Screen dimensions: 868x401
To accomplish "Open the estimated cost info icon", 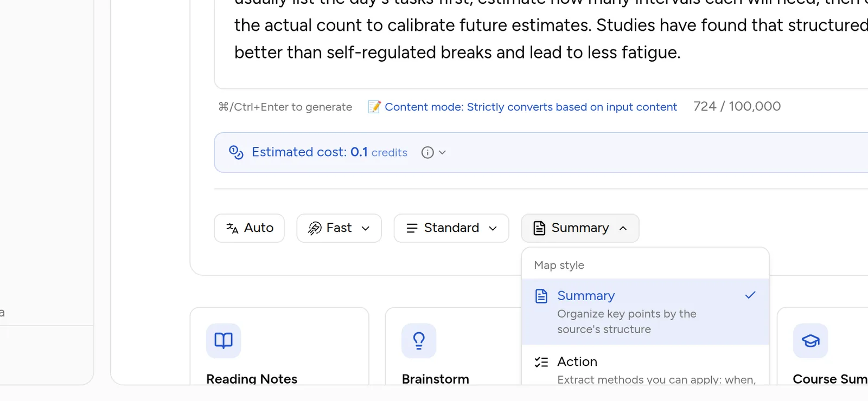I will (x=427, y=152).
